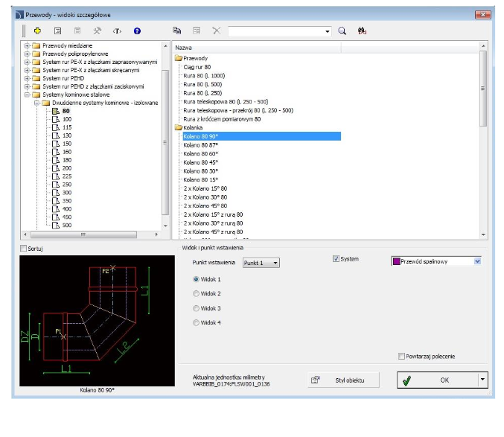Enable the Sortuj checkbox
This screenshot has width=504, height=437.
[23, 248]
